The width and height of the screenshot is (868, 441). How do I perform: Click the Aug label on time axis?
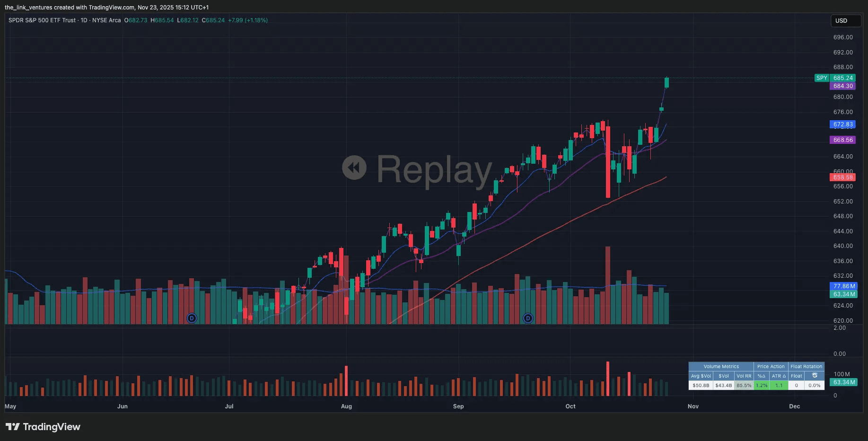coord(346,406)
